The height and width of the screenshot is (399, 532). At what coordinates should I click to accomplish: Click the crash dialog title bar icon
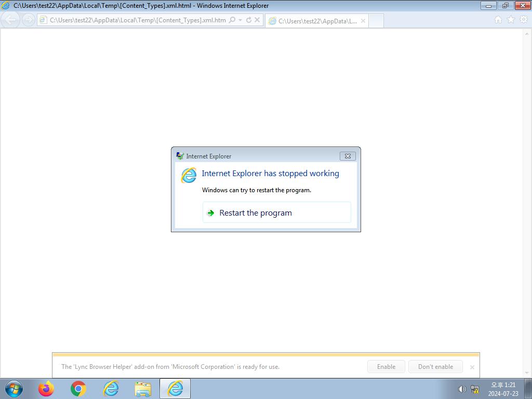[x=180, y=156]
